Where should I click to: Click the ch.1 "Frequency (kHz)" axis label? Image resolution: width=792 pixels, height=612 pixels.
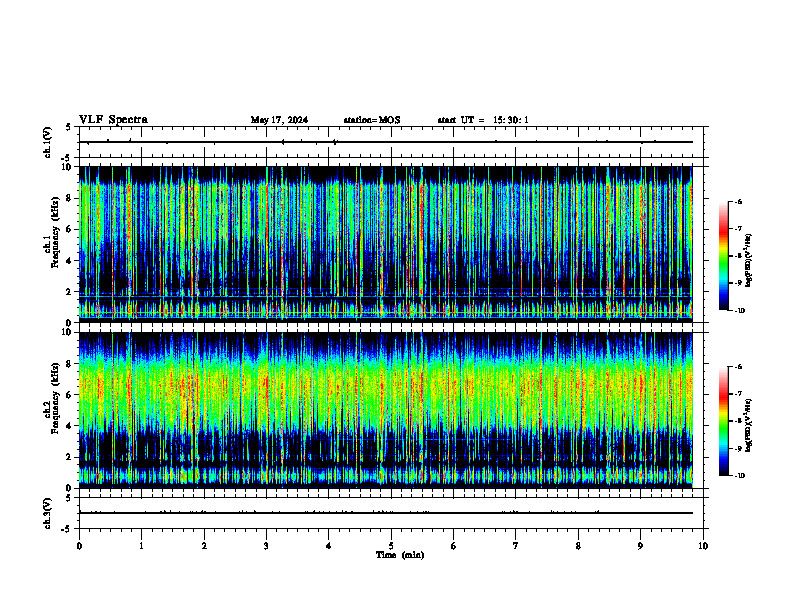(55, 232)
